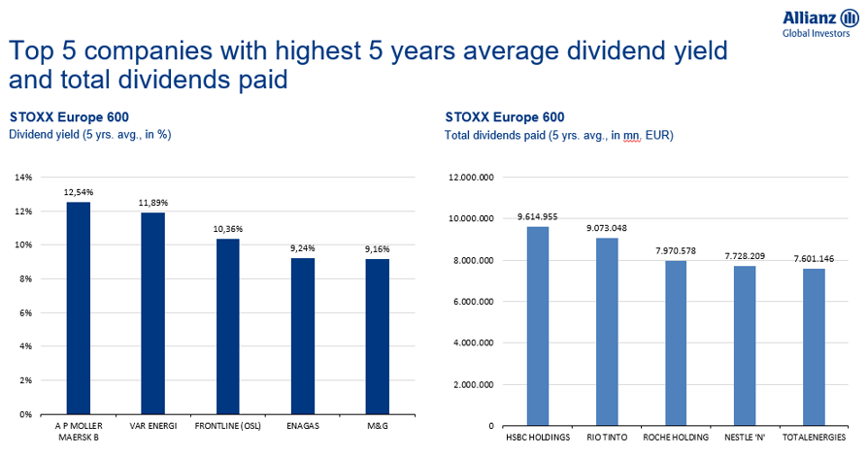Click the Total dividends paid subtitle
The width and height of the screenshot is (868, 456).
pos(558,135)
